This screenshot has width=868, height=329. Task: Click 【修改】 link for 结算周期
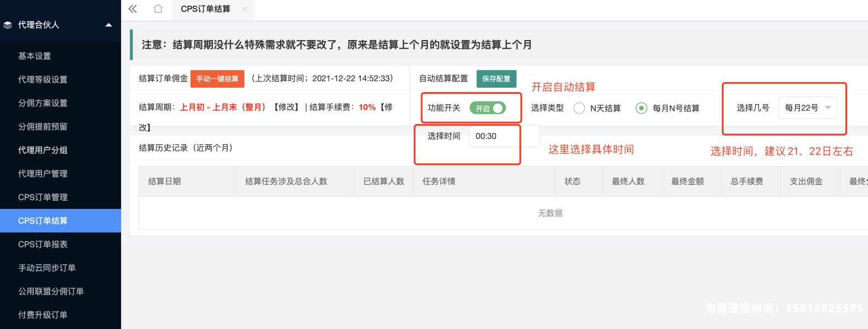click(x=286, y=107)
